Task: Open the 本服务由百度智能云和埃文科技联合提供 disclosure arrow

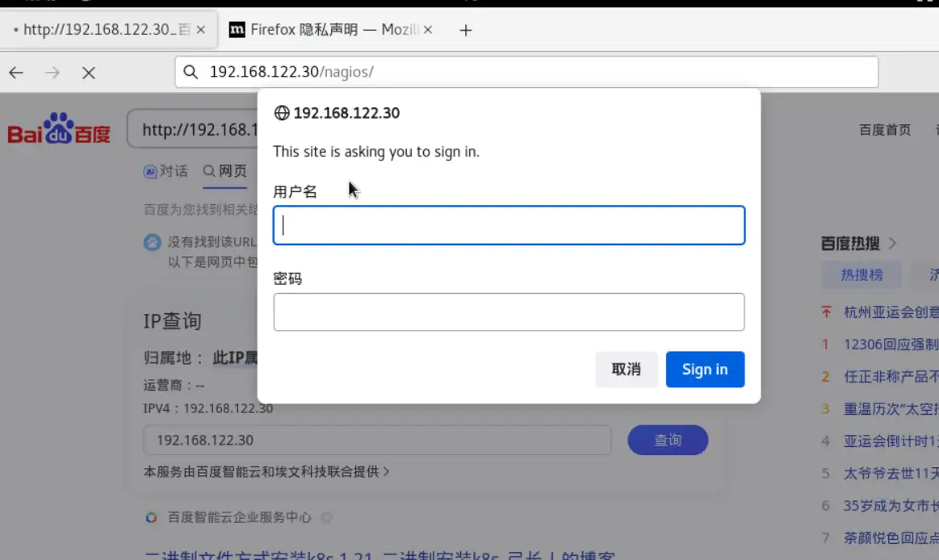Action: (387, 472)
